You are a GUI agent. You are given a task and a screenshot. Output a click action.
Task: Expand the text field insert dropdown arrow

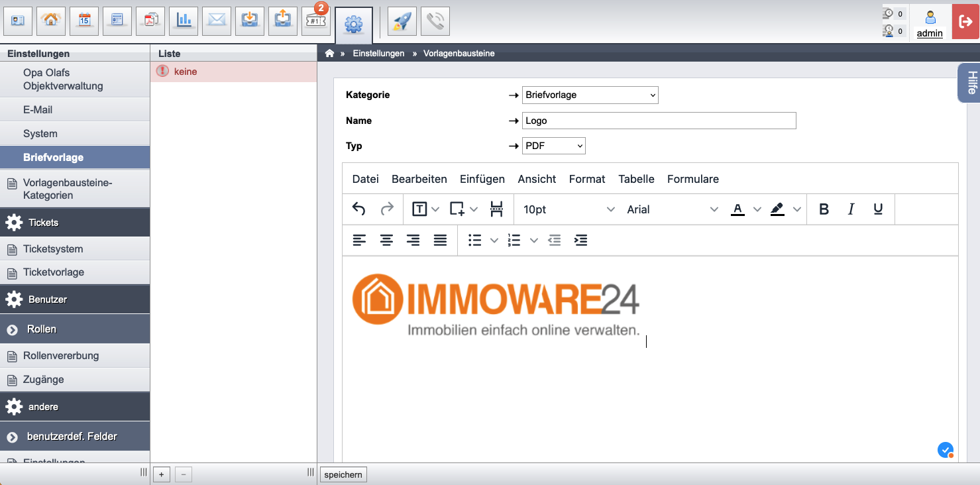click(435, 209)
